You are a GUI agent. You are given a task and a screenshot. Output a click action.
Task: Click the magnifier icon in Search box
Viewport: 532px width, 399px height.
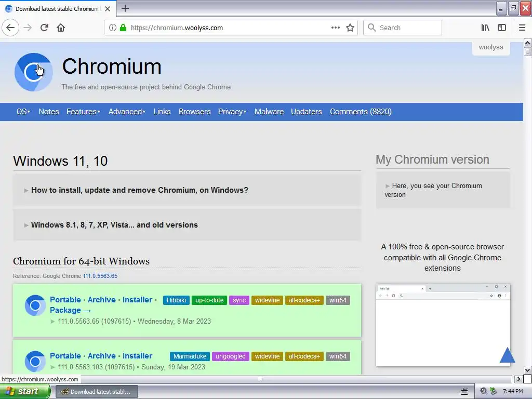coord(372,28)
